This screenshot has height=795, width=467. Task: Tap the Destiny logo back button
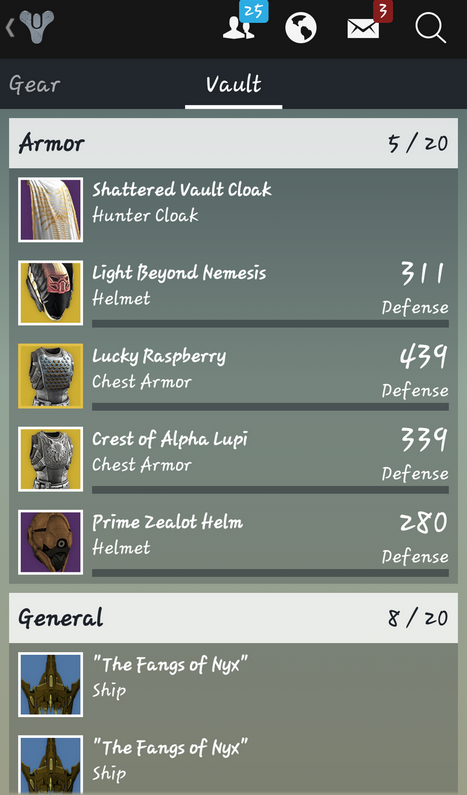coord(30,26)
